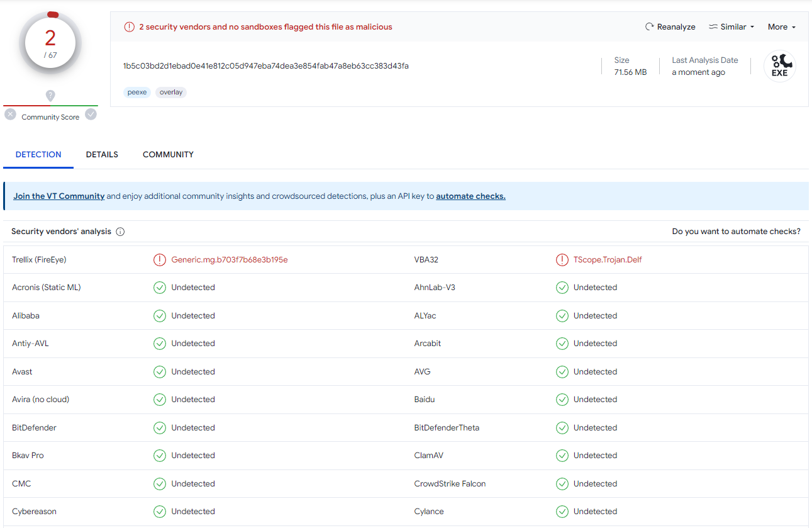Open the Join the VT Community link

click(x=59, y=196)
